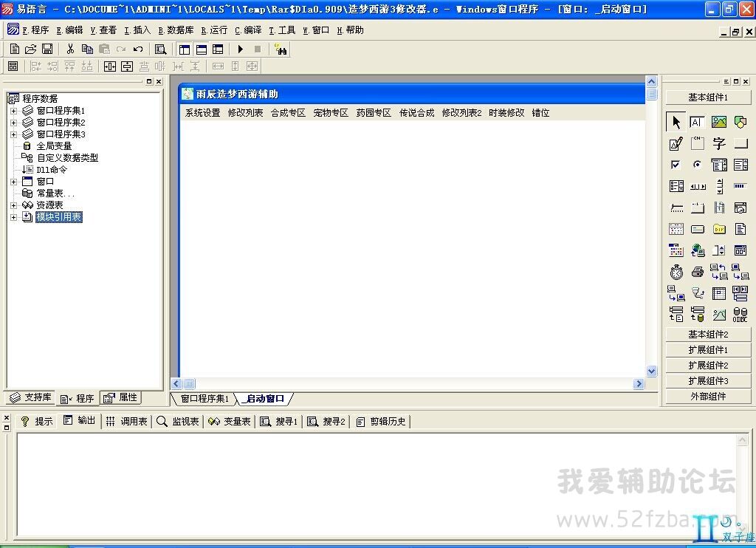Open the 工具 menu
756x548 pixels.
tap(282, 30)
